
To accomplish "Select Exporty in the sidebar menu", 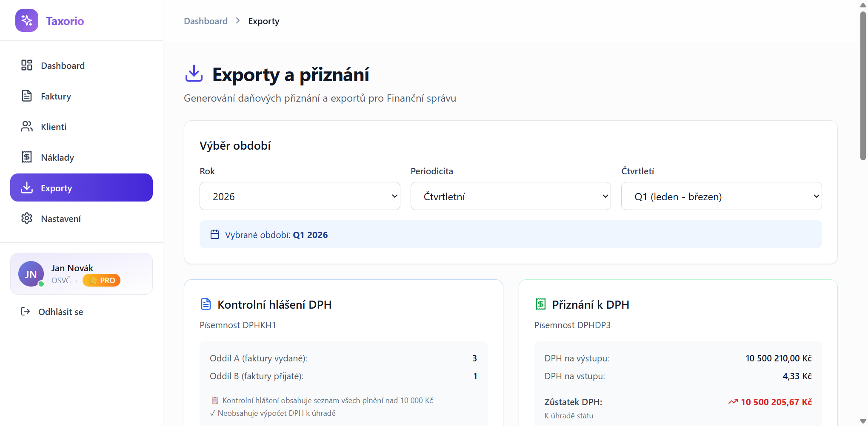I will click(81, 187).
